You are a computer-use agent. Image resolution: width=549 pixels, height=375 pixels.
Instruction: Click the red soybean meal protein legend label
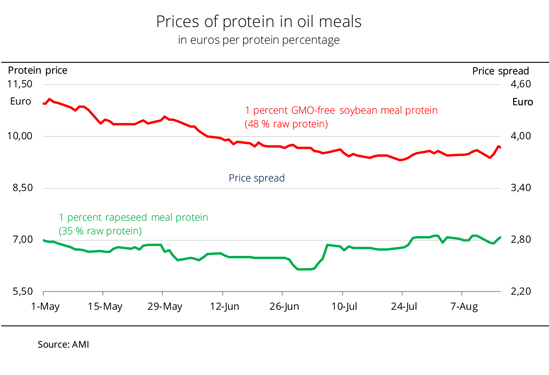[x=341, y=117]
